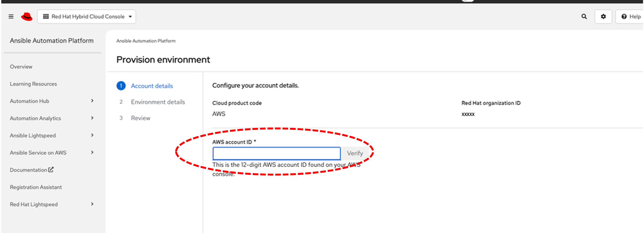
Task: Expand Automation Analytics section
Action: [52, 118]
